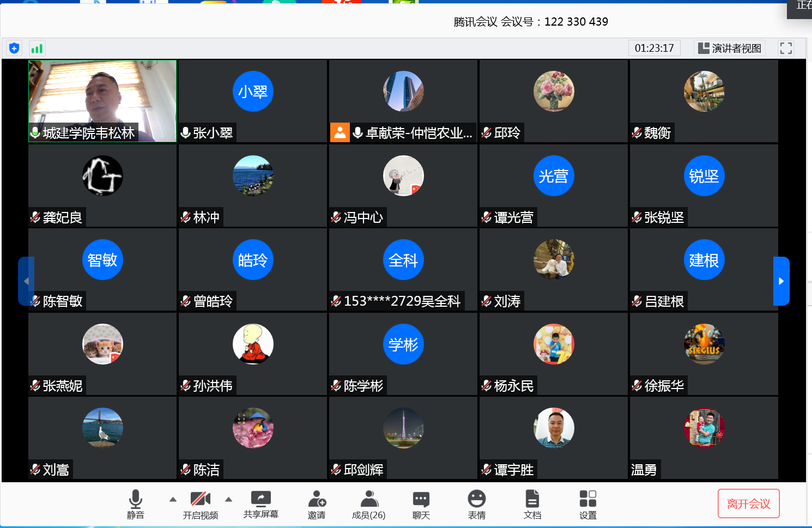This screenshot has height=528, width=812.
Task: Click the blue security shield icon
Action: (x=14, y=48)
